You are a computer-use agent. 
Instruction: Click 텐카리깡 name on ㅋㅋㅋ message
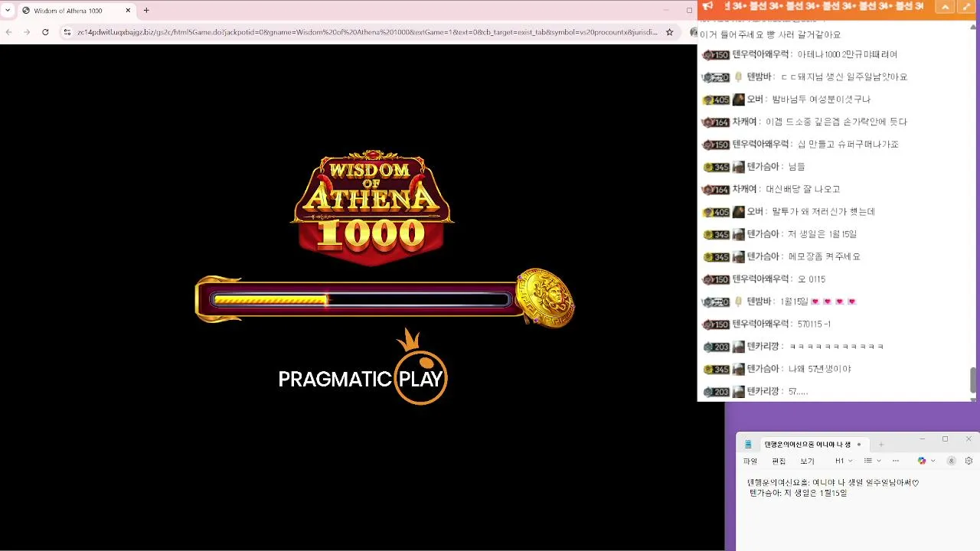pyautogui.click(x=763, y=347)
